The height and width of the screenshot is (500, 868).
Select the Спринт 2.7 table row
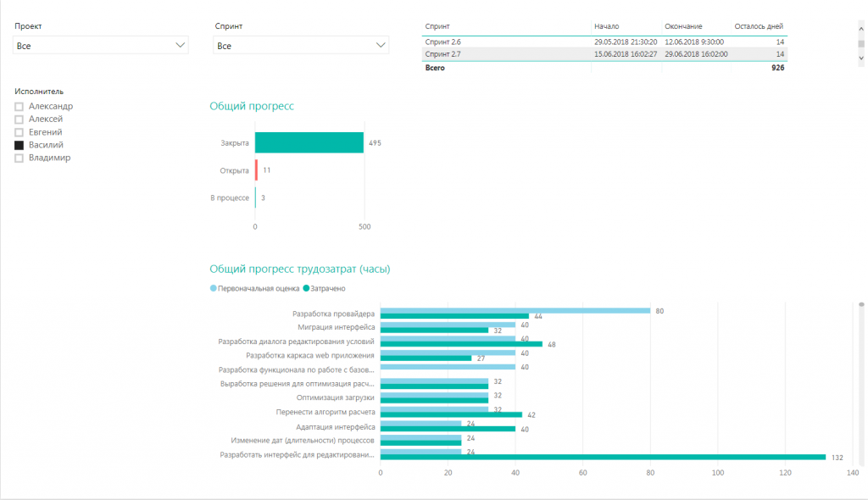604,54
